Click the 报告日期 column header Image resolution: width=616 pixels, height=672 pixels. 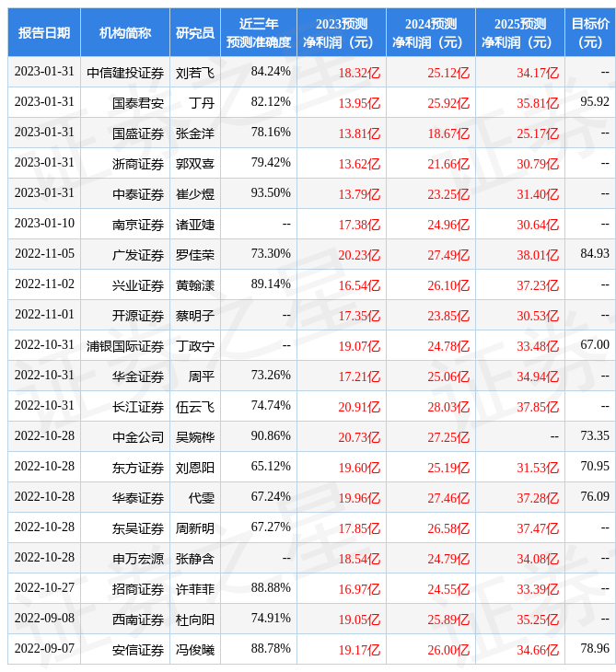pos(43,32)
